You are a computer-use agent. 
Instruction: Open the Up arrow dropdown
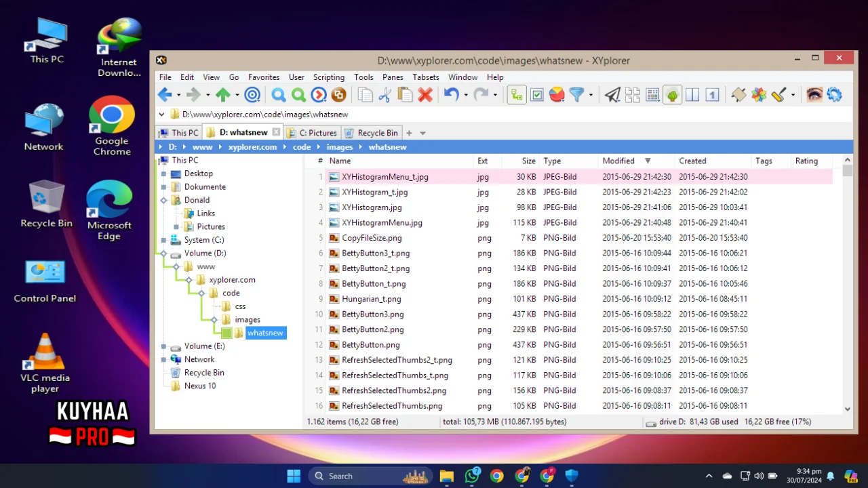pyautogui.click(x=237, y=96)
